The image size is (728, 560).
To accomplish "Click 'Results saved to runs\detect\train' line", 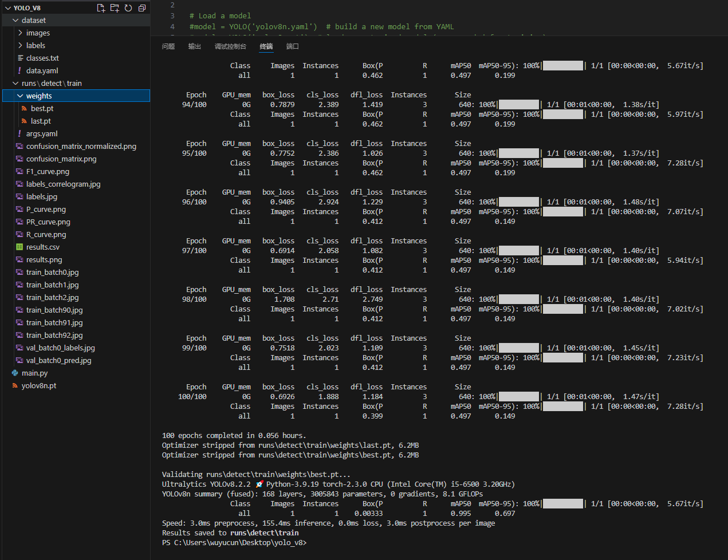I will click(230, 533).
